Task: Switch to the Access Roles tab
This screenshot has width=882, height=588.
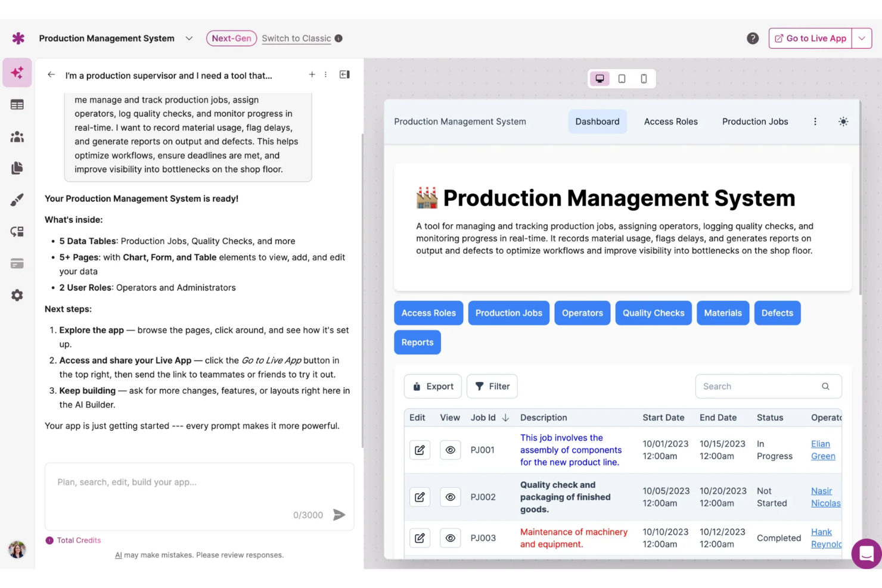Action: click(670, 122)
